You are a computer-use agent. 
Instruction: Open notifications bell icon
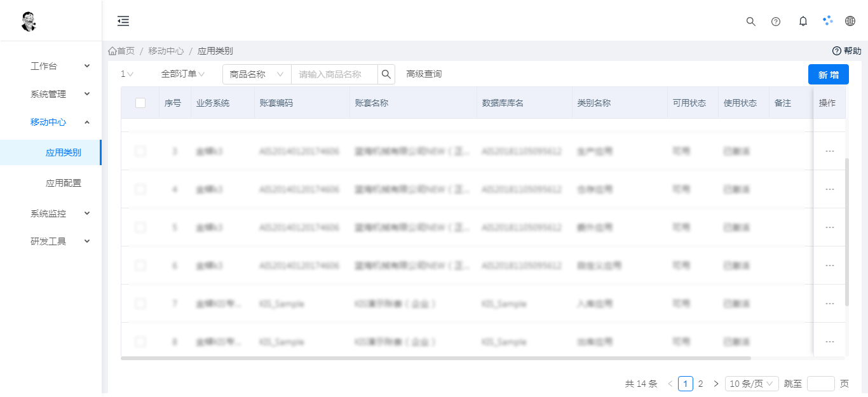803,21
